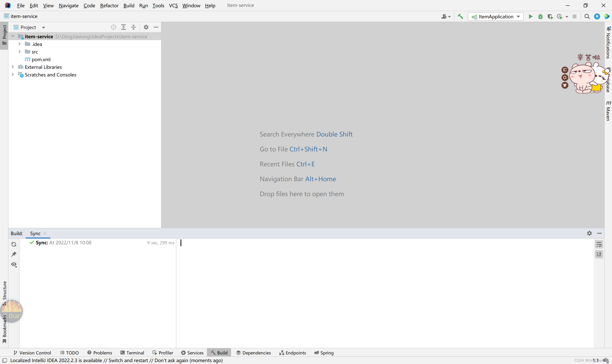The height and width of the screenshot is (364, 612).
Task: Expand the src folder in project tree
Action: 19,52
